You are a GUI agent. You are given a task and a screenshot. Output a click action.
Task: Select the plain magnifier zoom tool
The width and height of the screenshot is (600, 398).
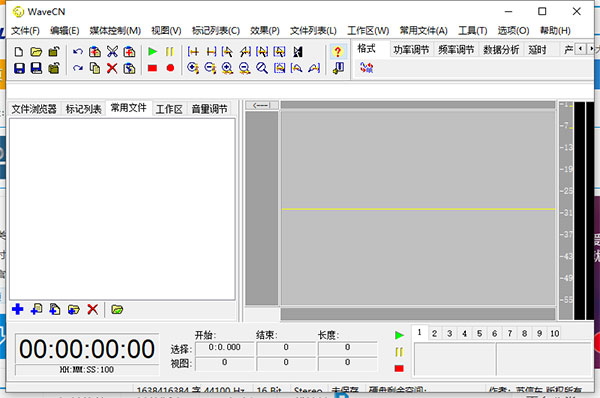click(x=262, y=69)
